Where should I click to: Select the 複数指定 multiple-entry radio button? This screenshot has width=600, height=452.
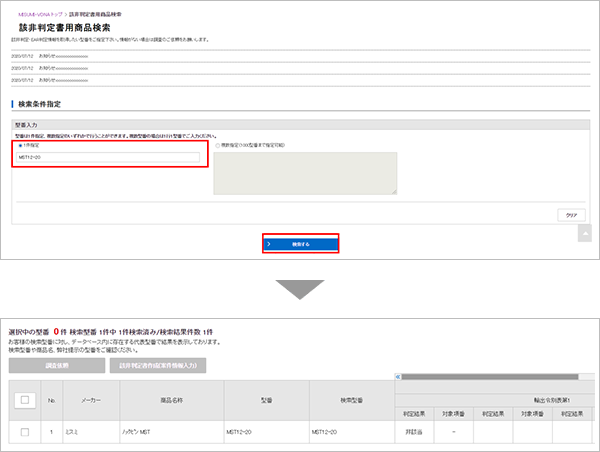[x=215, y=145]
